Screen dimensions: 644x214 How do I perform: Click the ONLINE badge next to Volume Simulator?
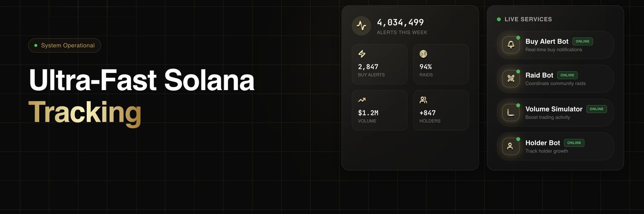[x=596, y=109]
